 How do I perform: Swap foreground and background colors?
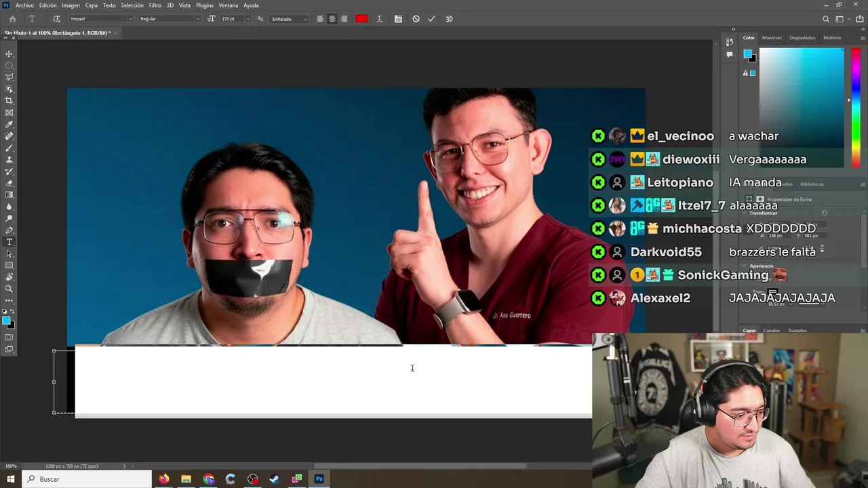pos(13,312)
